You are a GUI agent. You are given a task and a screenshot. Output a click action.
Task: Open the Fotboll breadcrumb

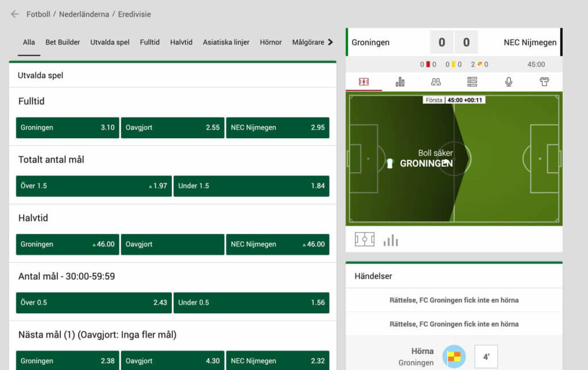(x=38, y=14)
